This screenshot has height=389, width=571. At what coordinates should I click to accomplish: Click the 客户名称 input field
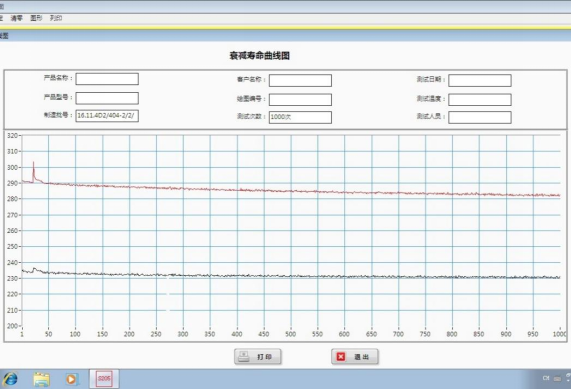pyautogui.click(x=300, y=80)
